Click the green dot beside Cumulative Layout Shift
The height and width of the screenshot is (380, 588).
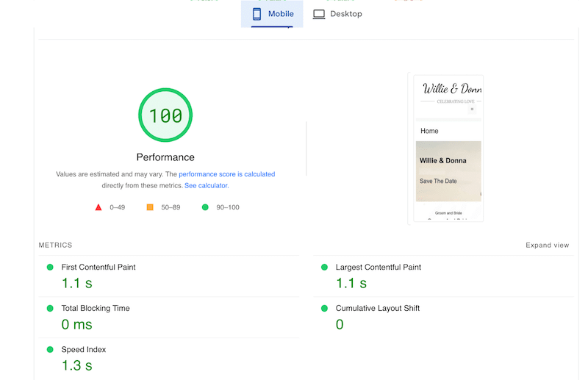324,309
